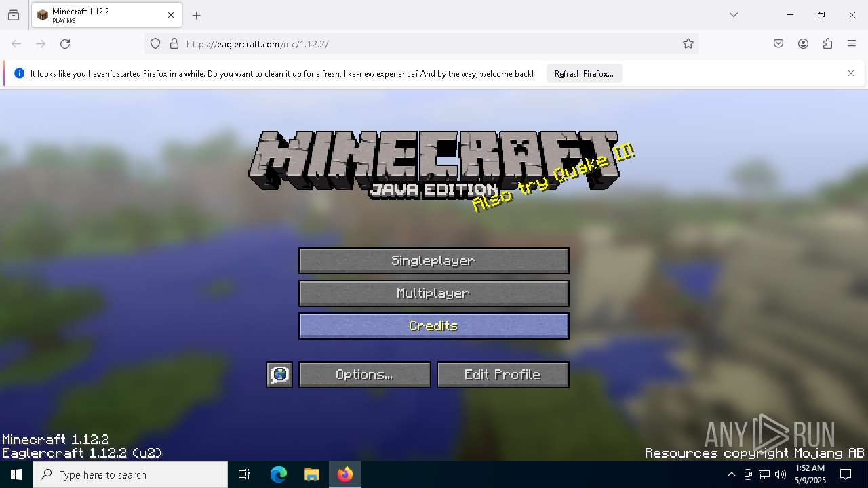Expand the list all tabs dropdown arrow
The height and width of the screenshot is (488, 868).
point(734,15)
